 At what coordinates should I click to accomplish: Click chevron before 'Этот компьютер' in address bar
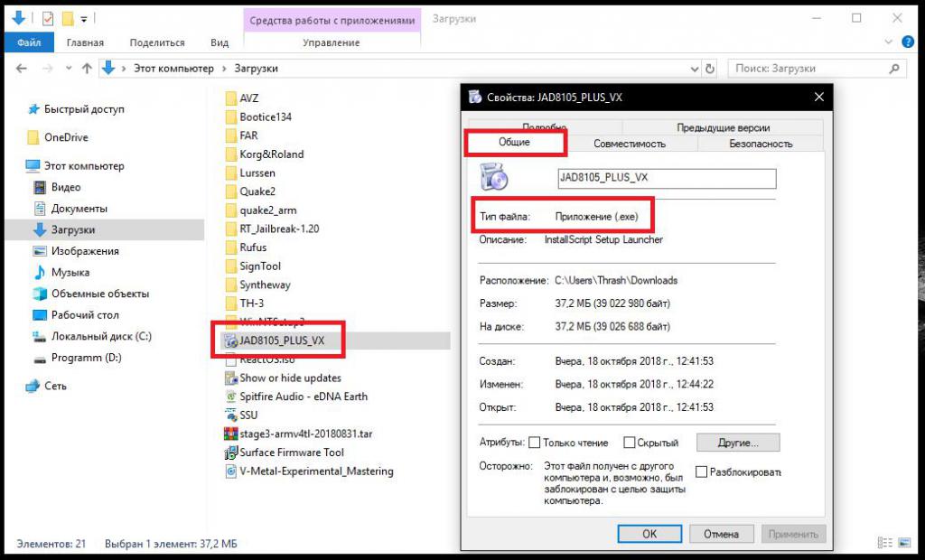(124, 69)
